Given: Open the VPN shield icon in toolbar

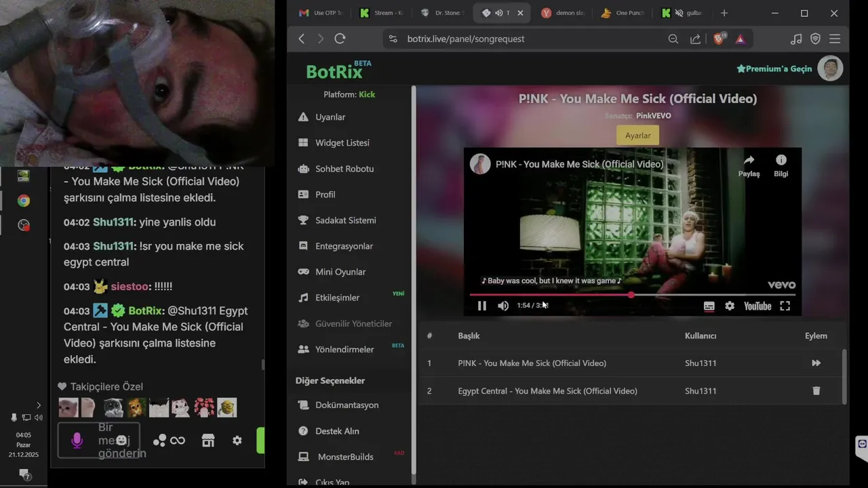Looking at the screenshot, I should (816, 39).
